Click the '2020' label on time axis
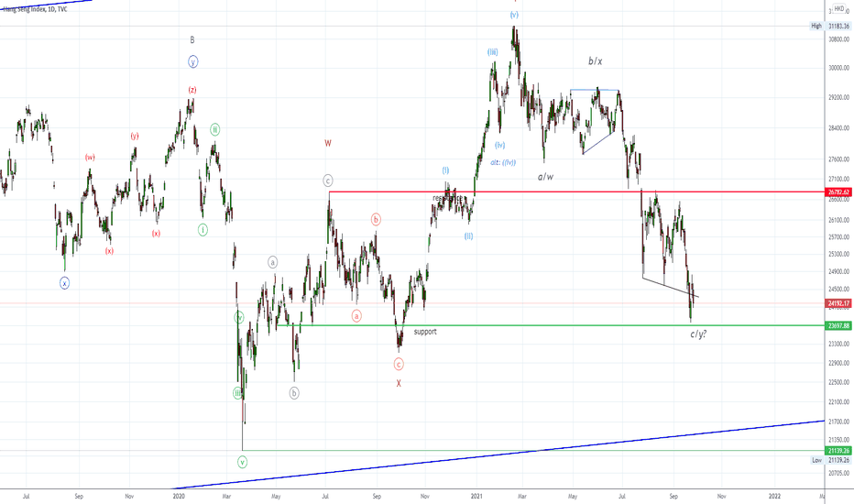Image resolution: width=854 pixels, height=504 pixels. (179, 497)
